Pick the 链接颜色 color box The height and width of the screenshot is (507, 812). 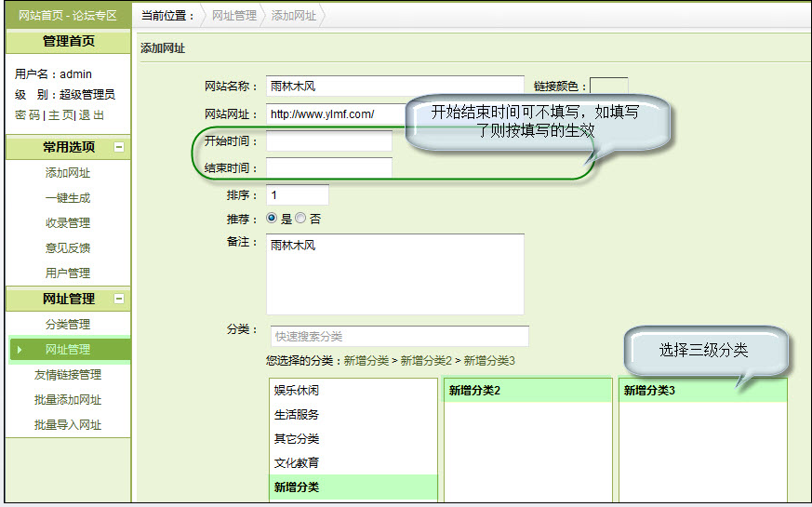608,87
